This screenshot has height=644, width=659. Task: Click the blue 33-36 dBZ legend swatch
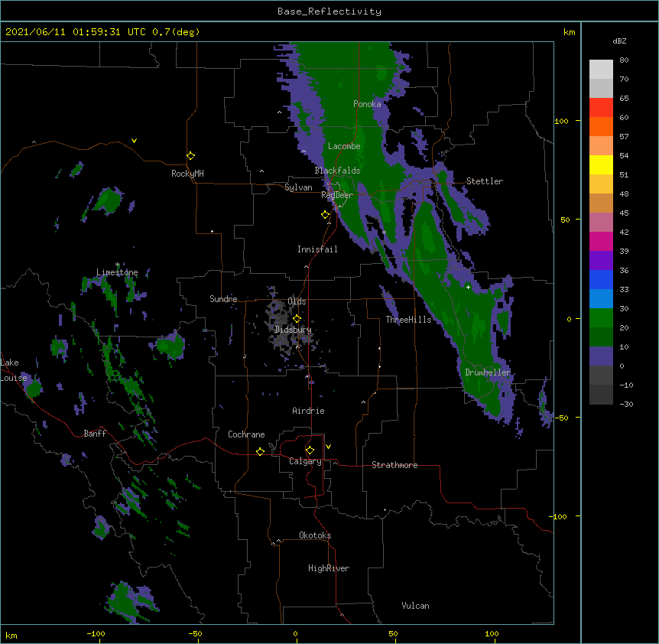coord(601,279)
